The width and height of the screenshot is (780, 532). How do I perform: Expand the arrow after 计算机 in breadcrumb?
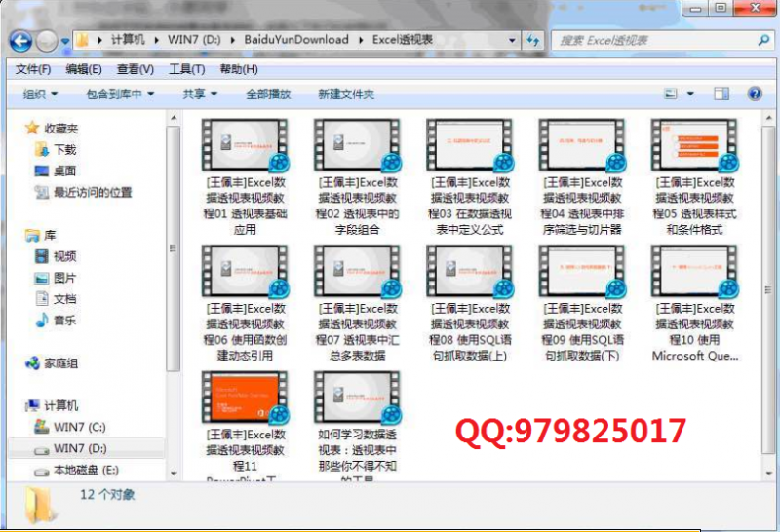(156, 40)
